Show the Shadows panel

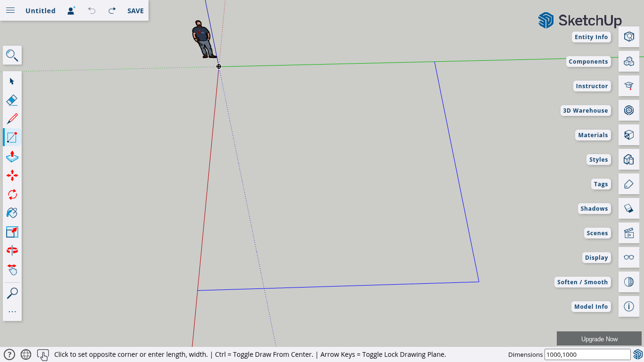(x=628, y=208)
